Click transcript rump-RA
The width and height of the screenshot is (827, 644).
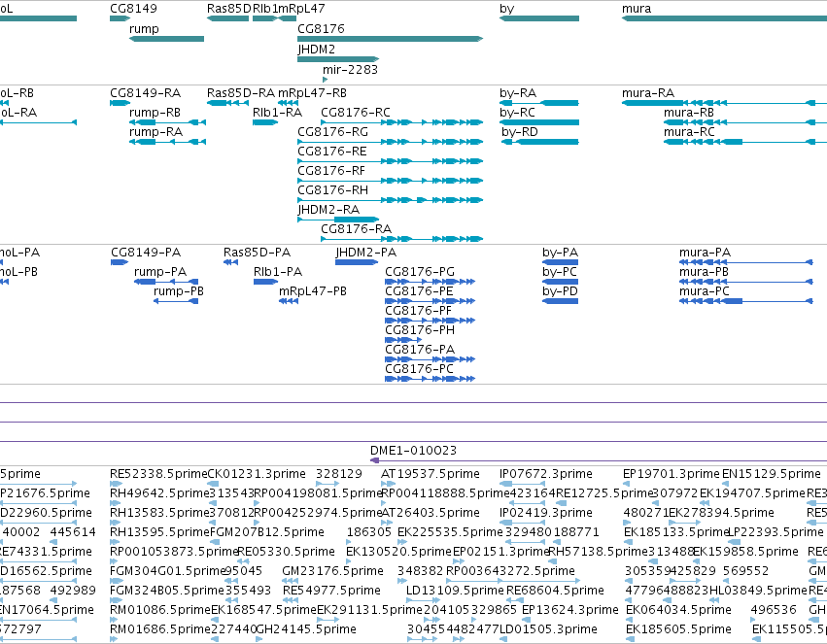point(155,132)
